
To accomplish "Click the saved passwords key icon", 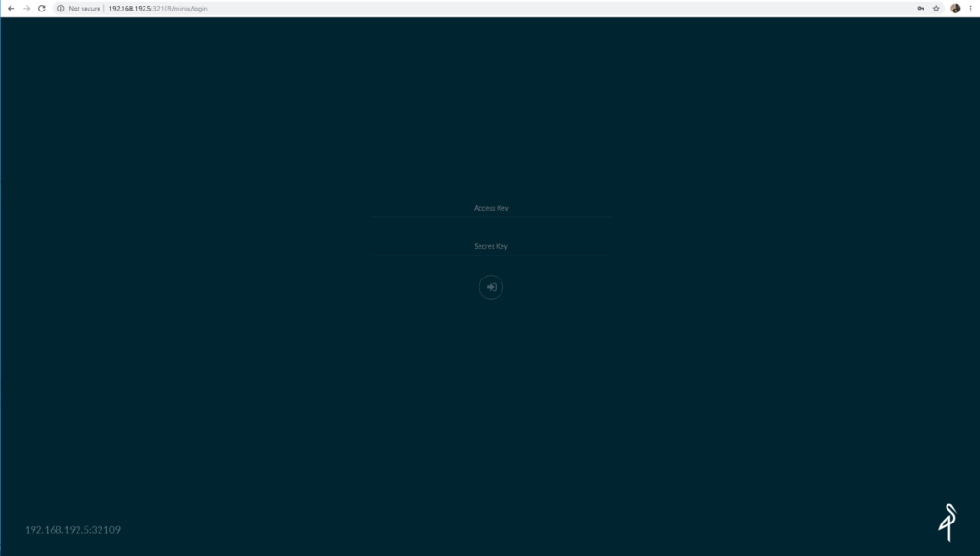I will pos(921,8).
